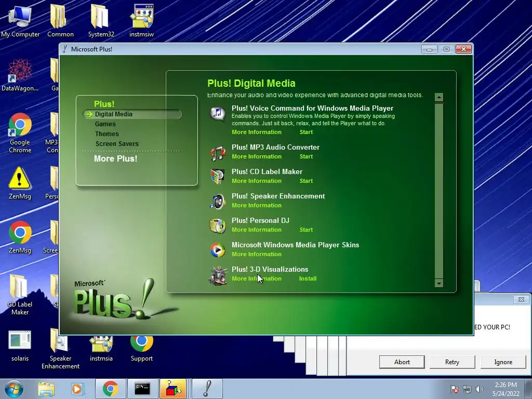This screenshot has height=399, width=532.
Task: Click the Plus! Speaker Enhancement title text
Action: click(x=278, y=196)
